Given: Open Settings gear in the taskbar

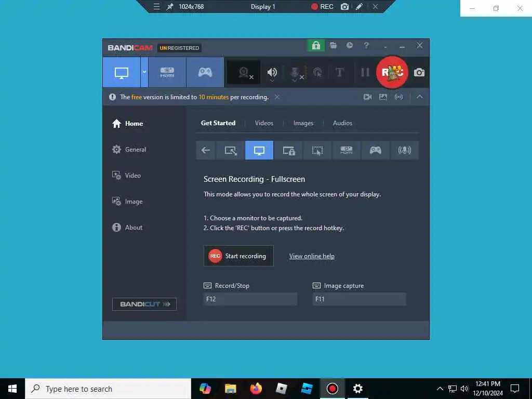Looking at the screenshot, I should coord(357,389).
